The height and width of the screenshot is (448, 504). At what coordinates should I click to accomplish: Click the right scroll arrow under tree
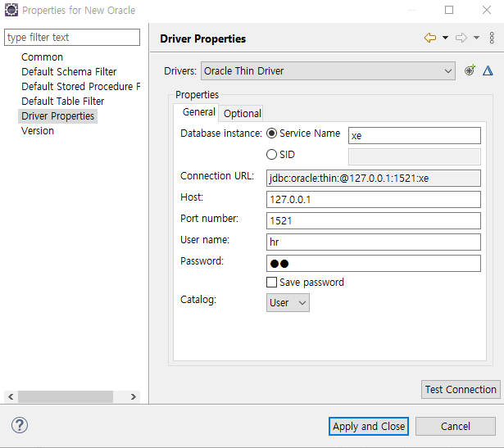(134, 396)
